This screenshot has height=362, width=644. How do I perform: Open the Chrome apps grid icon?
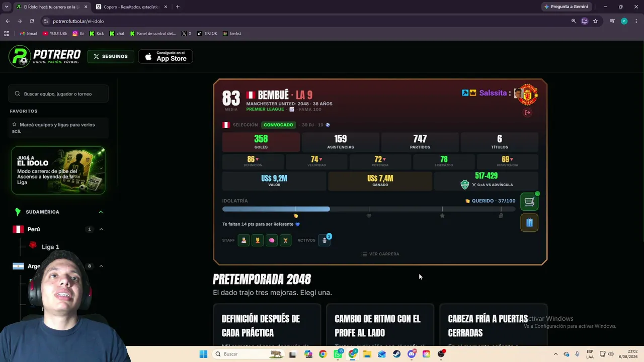7,34
